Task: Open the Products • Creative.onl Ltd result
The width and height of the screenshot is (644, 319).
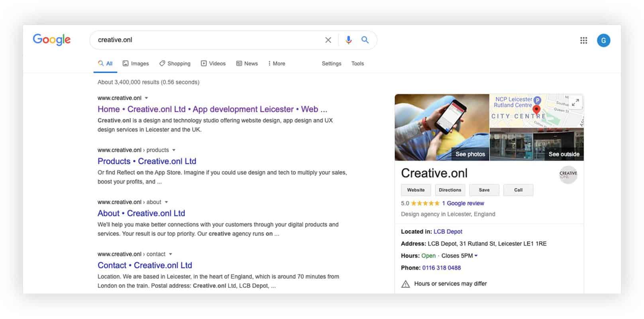Action: [147, 161]
